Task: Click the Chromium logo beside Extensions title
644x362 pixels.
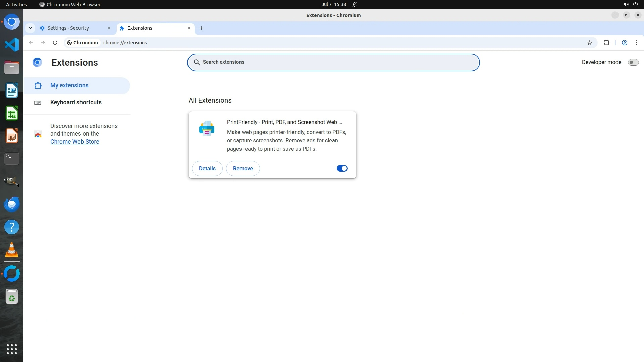Action: [37, 62]
